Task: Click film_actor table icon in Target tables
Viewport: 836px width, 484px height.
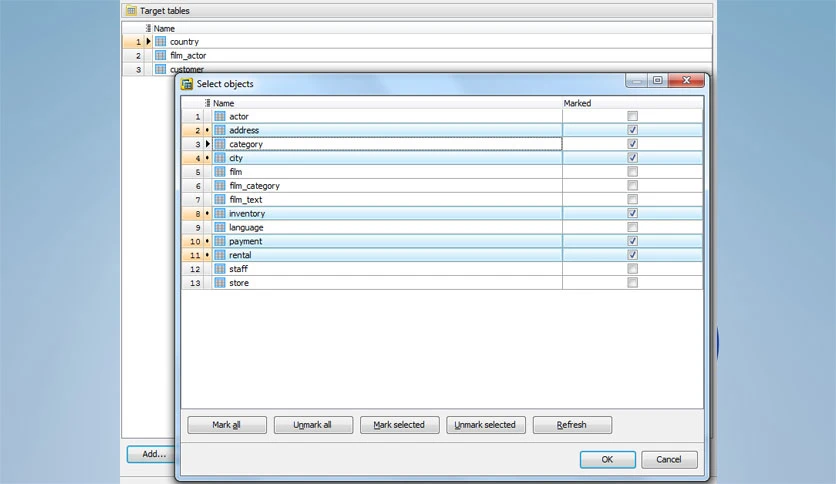Action: (x=160, y=55)
